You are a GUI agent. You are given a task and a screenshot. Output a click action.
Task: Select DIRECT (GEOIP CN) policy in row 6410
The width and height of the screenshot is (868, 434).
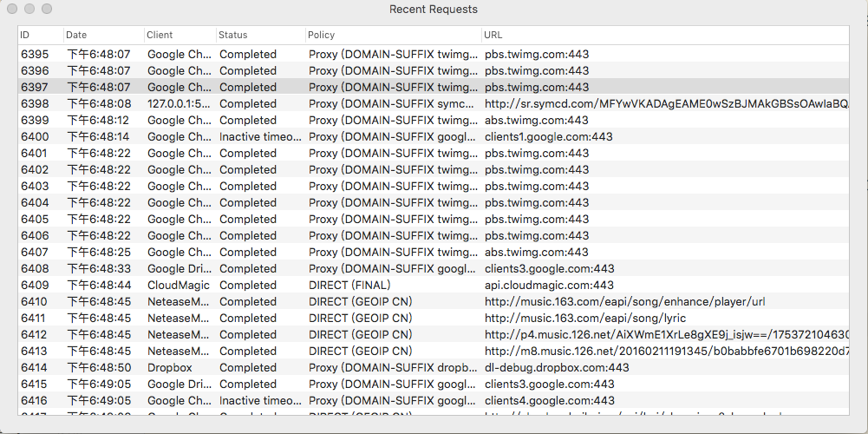[361, 301]
